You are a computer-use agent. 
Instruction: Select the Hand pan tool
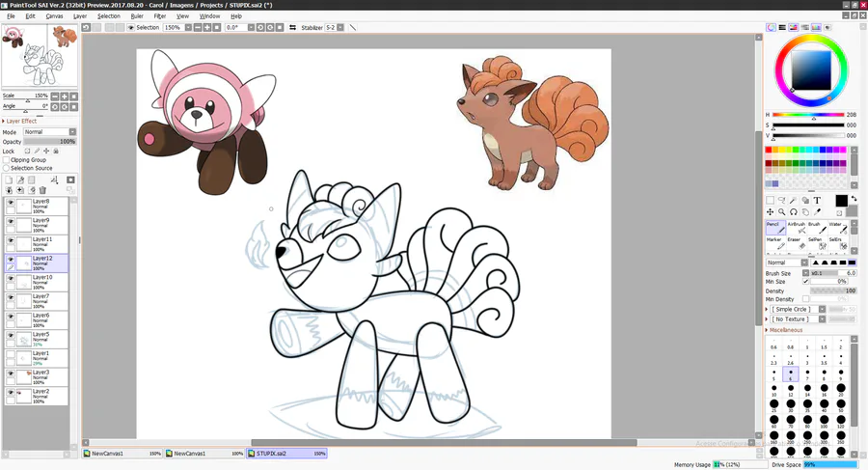tap(805, 211)
